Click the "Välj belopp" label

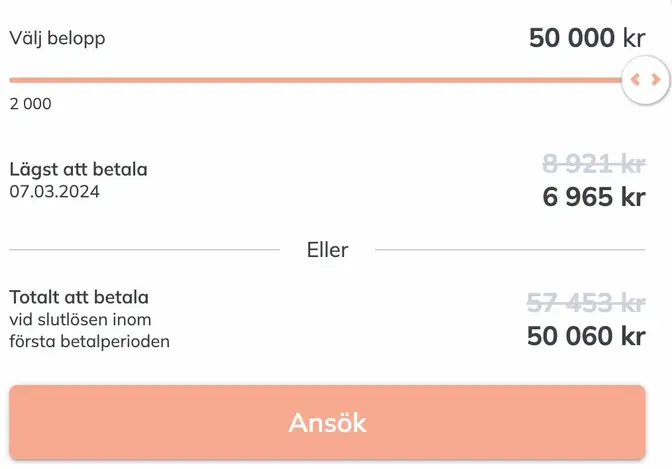(x=57, y=39)
